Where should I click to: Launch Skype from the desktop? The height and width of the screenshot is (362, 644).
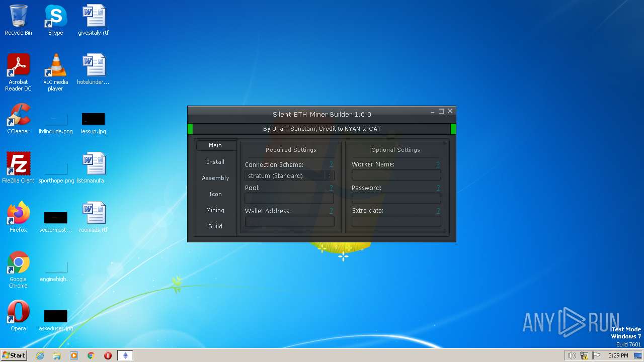point(55,20)
